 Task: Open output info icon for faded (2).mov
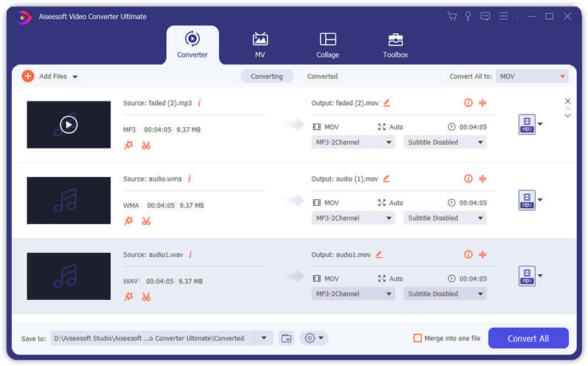(468, 103)
